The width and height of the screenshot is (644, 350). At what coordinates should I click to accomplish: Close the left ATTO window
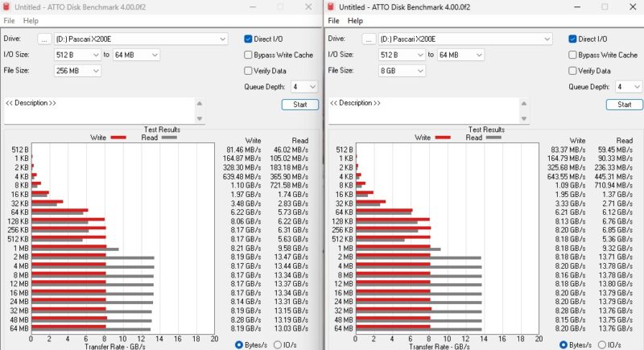[x=308, y=7]
